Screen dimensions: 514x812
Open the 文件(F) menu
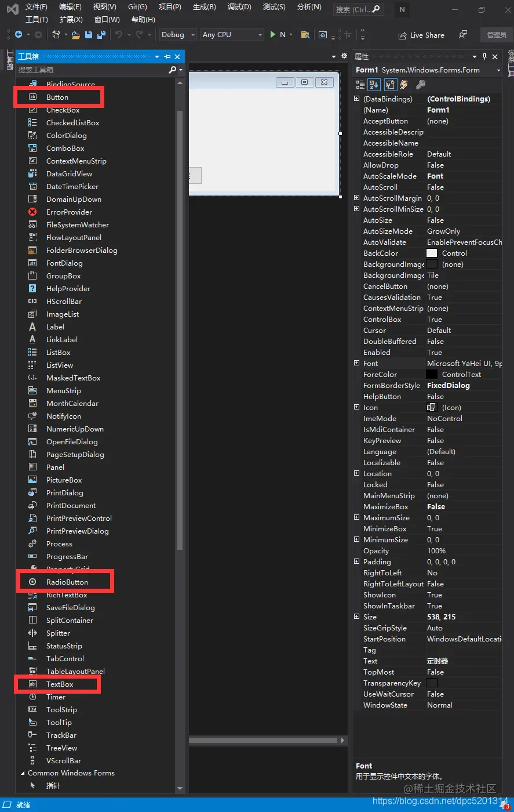click(37, 7)
